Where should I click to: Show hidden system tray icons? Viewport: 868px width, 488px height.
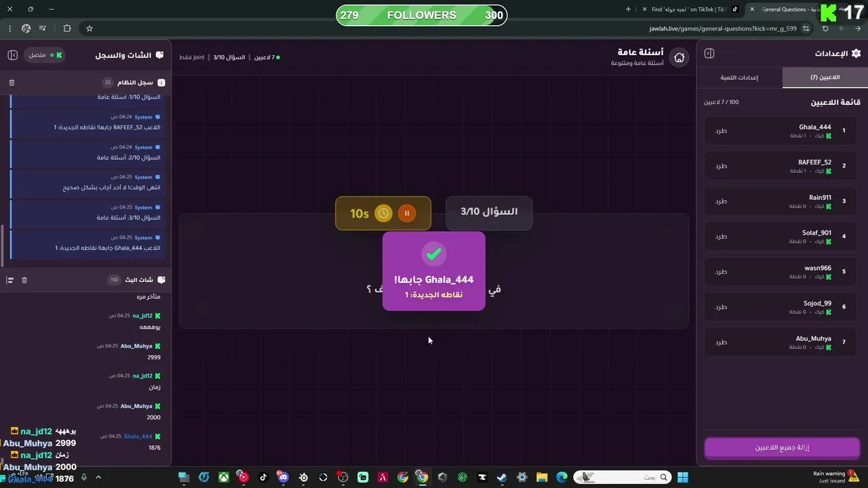98,477
